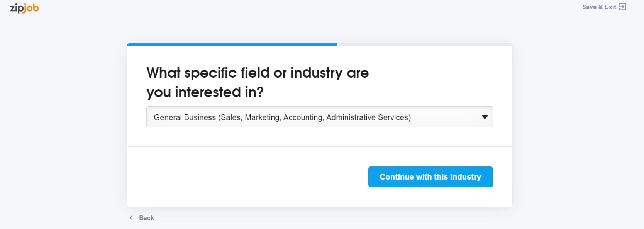Expand the dropdown at "Administrative Services)" text
Viewport: 644px width, 229px height.
(368, 117)
